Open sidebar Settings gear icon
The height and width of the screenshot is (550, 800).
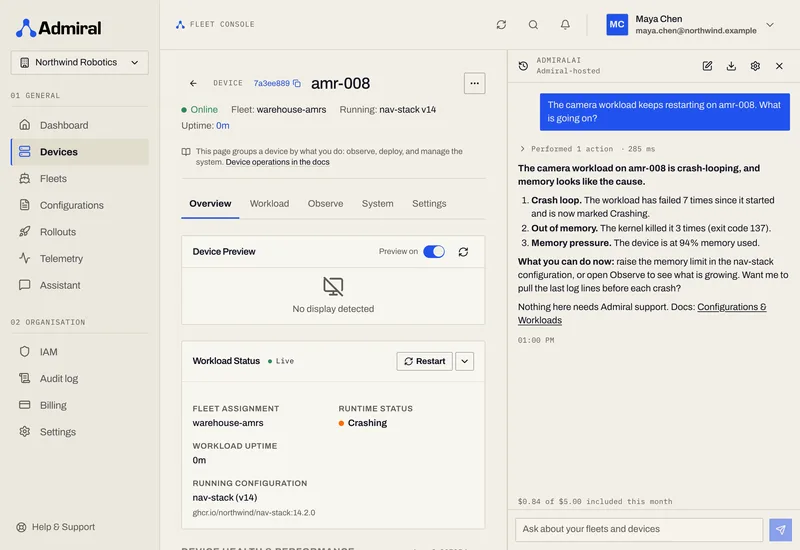click(24, 432)
